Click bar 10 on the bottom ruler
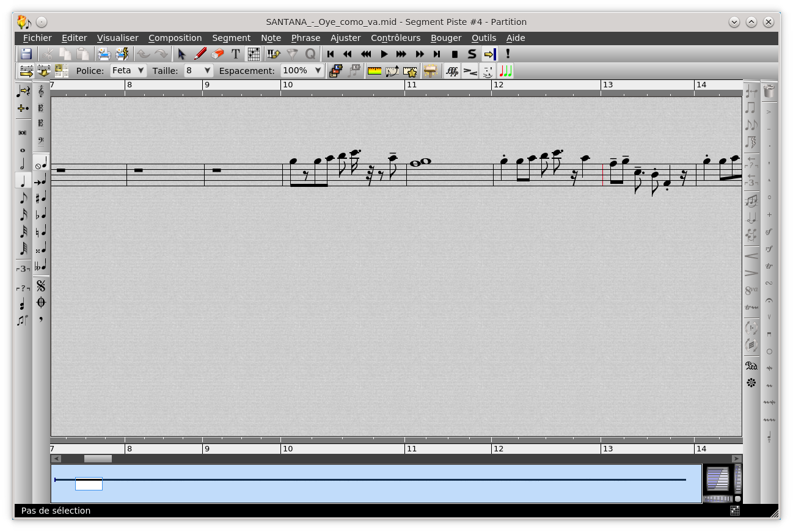The height and width of the screenshot is (532, 793). click(x=287, y=449)
